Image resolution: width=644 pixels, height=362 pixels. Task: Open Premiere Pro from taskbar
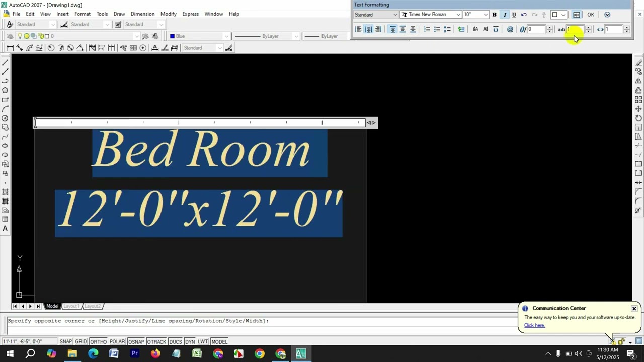[135, 354]
